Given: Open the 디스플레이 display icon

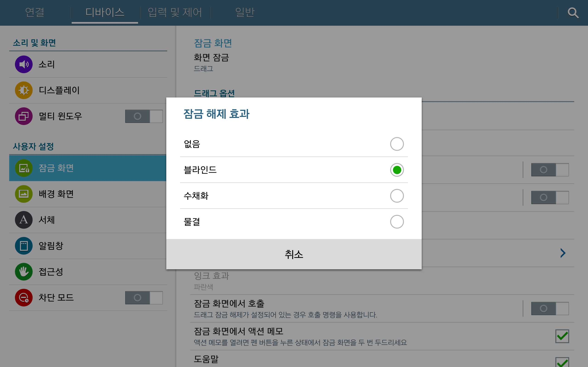Looking at the screenshot, I should [24, 90].
